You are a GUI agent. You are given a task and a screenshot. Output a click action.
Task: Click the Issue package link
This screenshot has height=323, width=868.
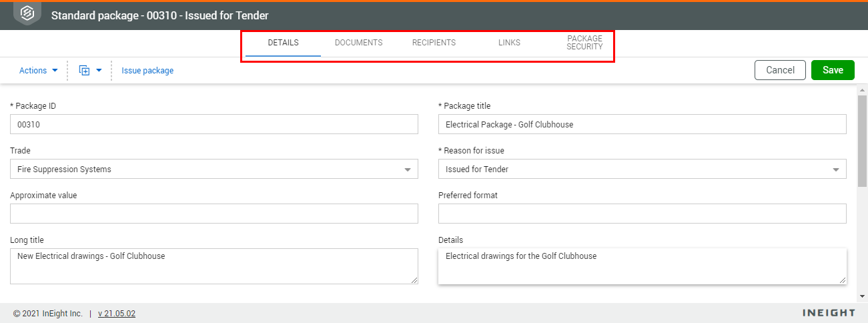(x=147, y=70)
